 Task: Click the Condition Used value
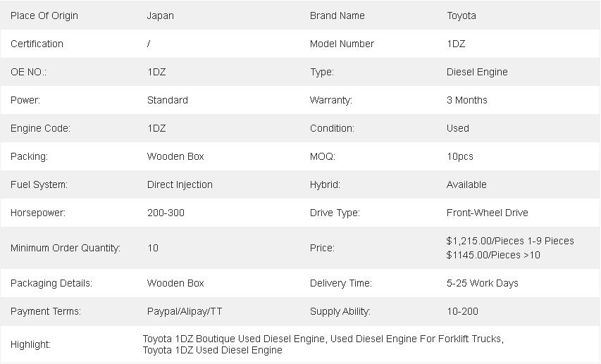(x=458, y=128)
